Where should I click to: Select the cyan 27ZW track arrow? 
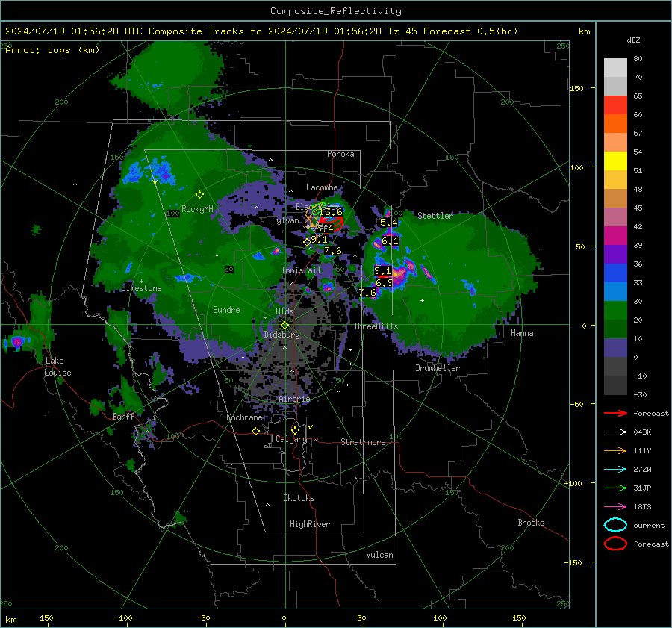[615, 470]
